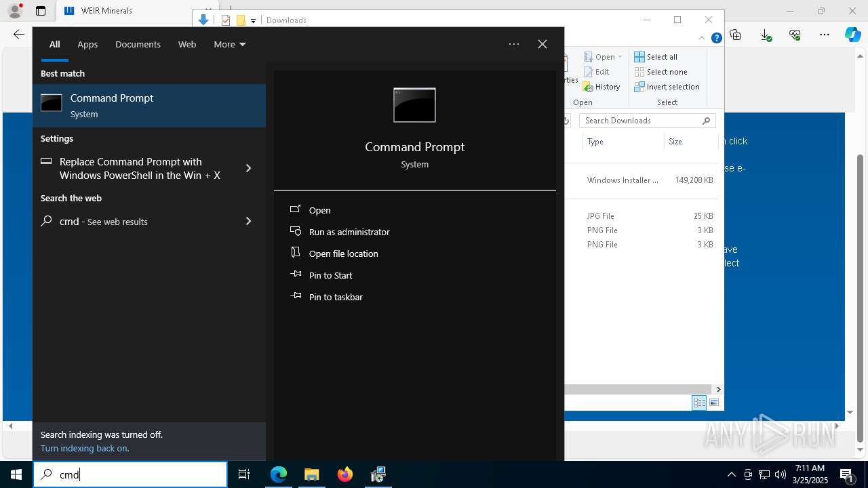
Task: Open Explorer quick access toolbar dropdown
Action: point(253,20)
